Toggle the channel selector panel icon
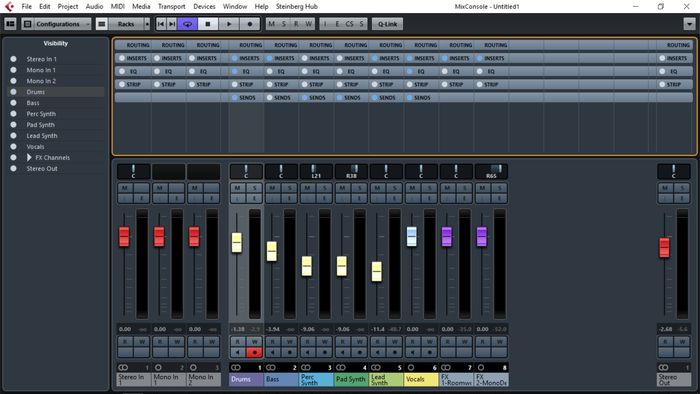700x394 pixels. (10, 24)
